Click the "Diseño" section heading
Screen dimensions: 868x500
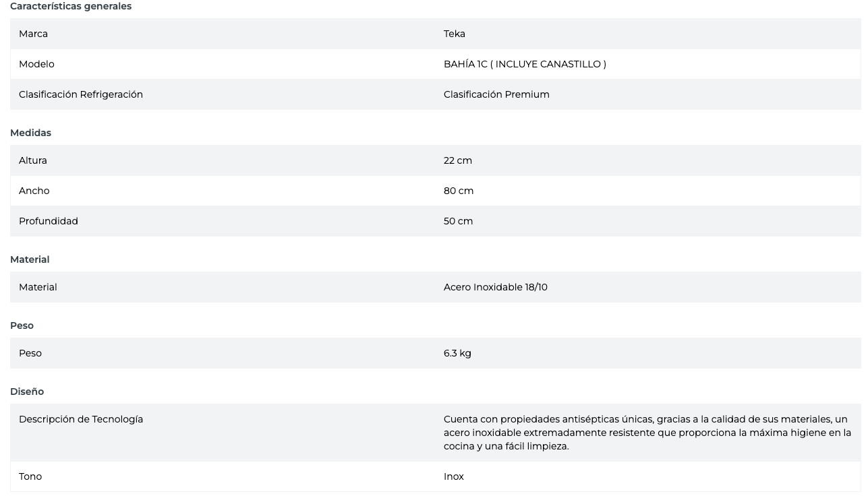27,392
